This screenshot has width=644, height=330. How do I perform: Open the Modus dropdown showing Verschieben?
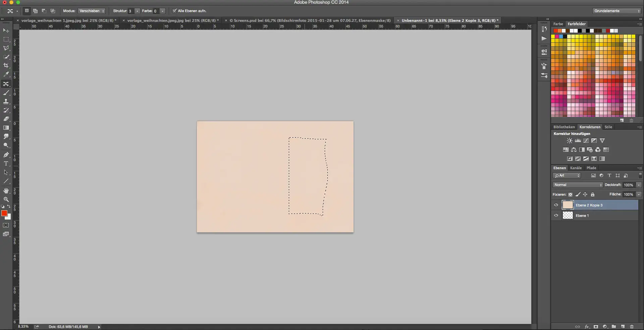[x=91, y=11]
